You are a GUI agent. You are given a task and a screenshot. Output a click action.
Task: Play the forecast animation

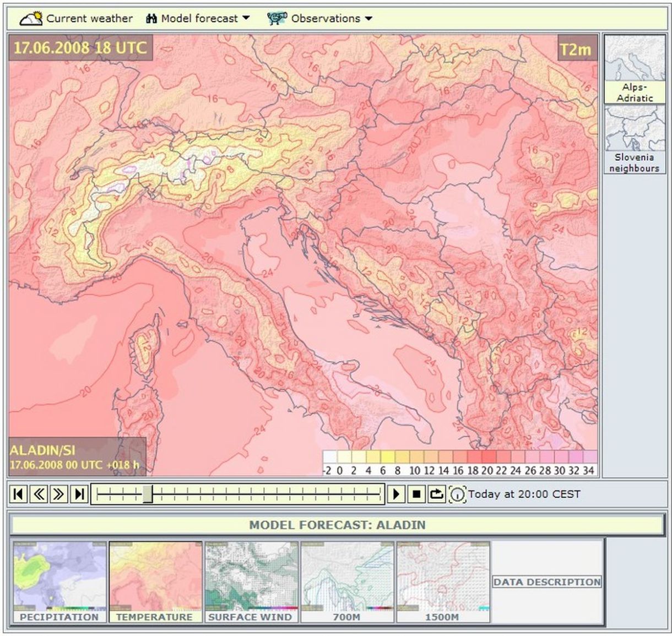(396, 494)
